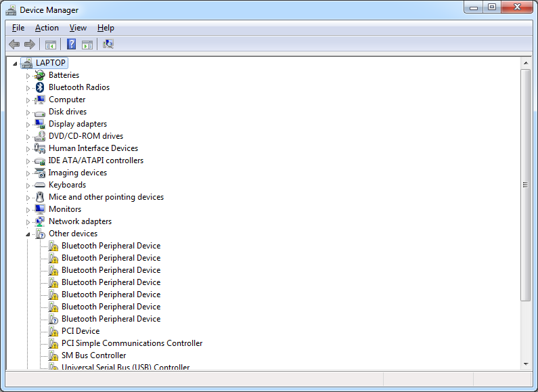Select the SM Bus Controller entry
This screenshot has height=392, width=538.
[93, 355]
